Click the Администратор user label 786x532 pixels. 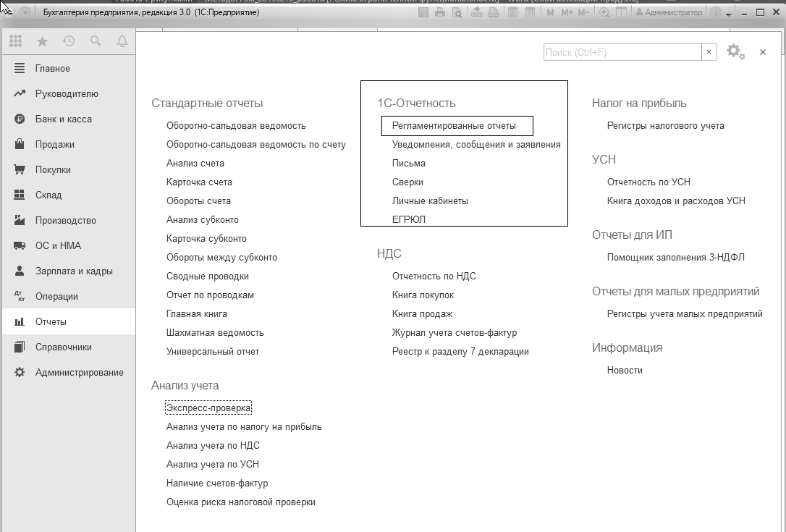pyautogui.click(x=669, y=12)
